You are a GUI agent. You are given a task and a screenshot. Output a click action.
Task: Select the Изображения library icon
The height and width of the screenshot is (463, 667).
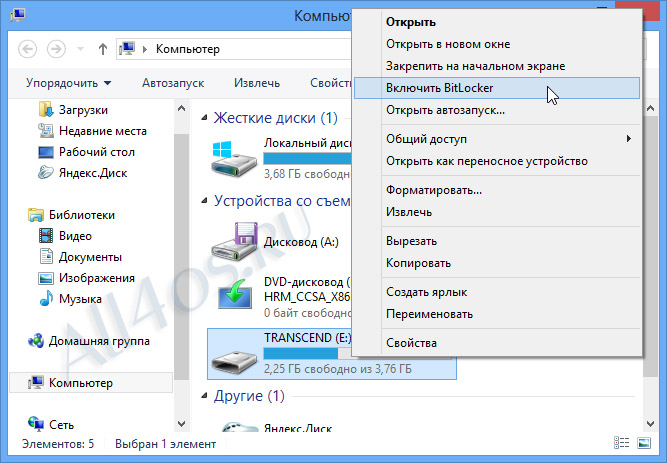tap(46, 278)
